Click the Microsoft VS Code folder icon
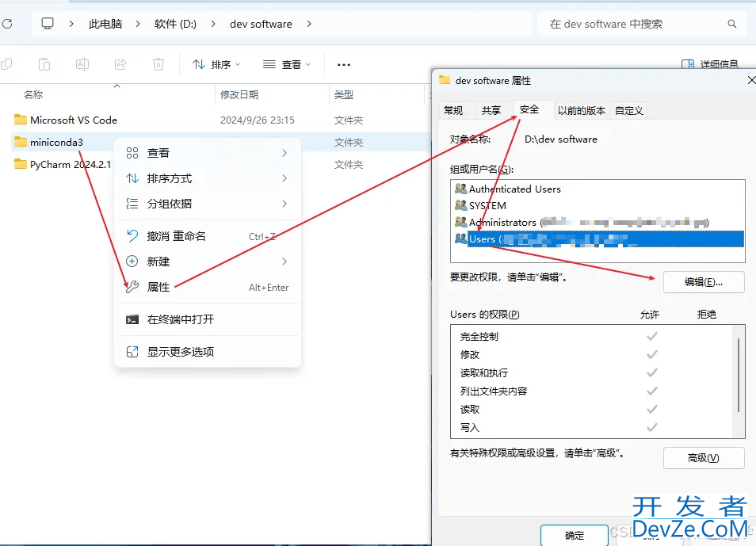756x546 pixels. pyautogui.click(x=21, y=119)
